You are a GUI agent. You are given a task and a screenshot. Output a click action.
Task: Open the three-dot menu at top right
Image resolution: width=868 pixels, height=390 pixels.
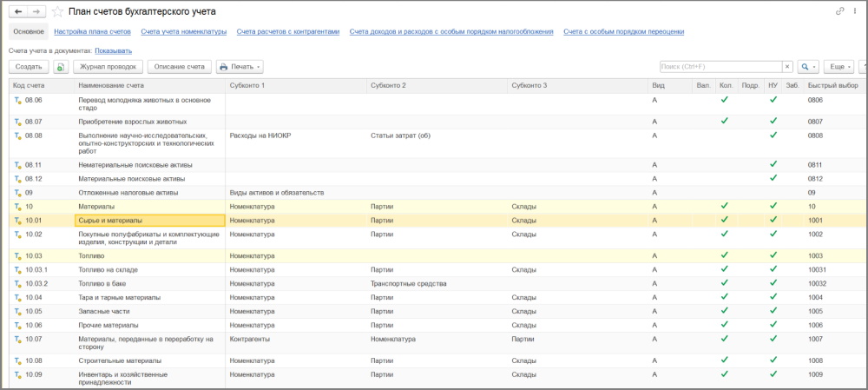coord(854,11)
